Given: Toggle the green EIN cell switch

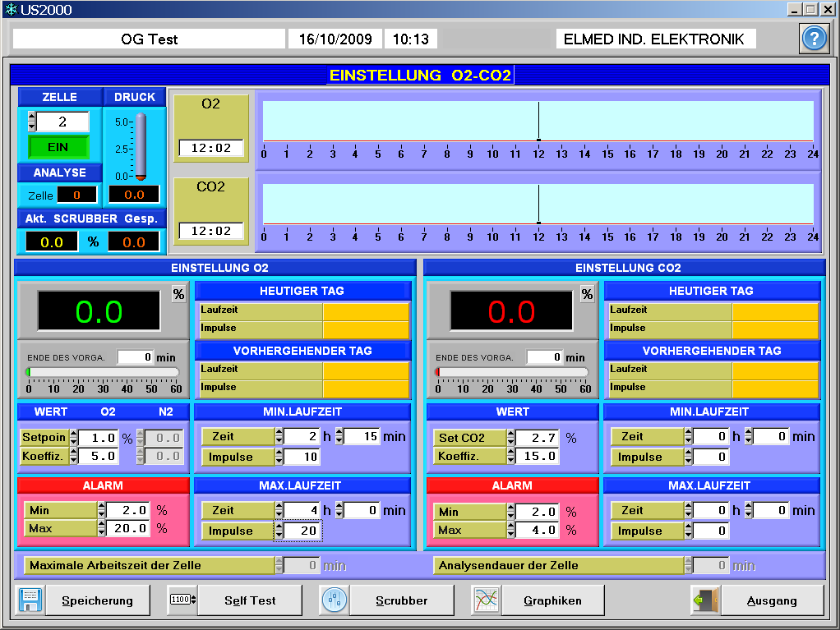Looking at the screenshot, I should tap(58, 147).
